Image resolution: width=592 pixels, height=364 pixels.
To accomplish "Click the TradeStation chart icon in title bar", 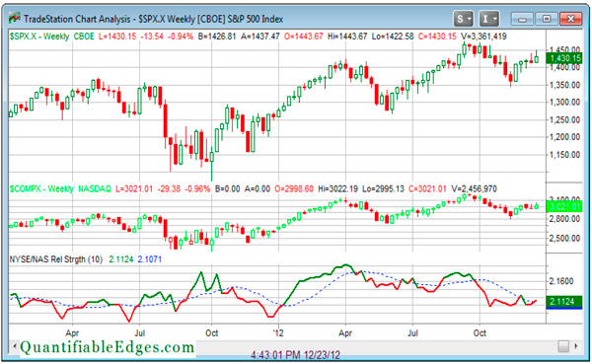I will click(x=15, y=18).
